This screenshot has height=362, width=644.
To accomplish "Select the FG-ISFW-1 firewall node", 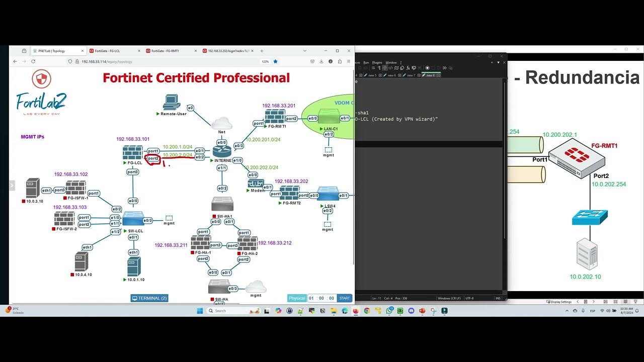I will tap(75, 188).
